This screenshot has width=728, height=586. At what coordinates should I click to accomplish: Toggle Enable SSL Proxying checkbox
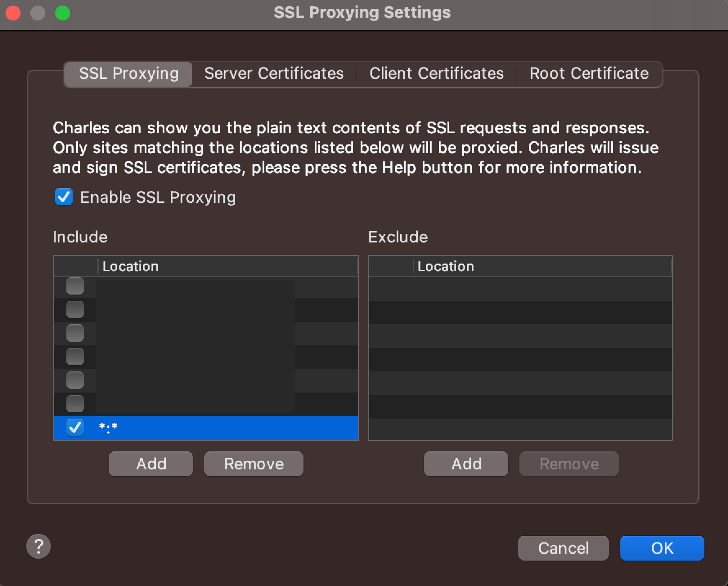pyautogui.click(x=64, y=197)
